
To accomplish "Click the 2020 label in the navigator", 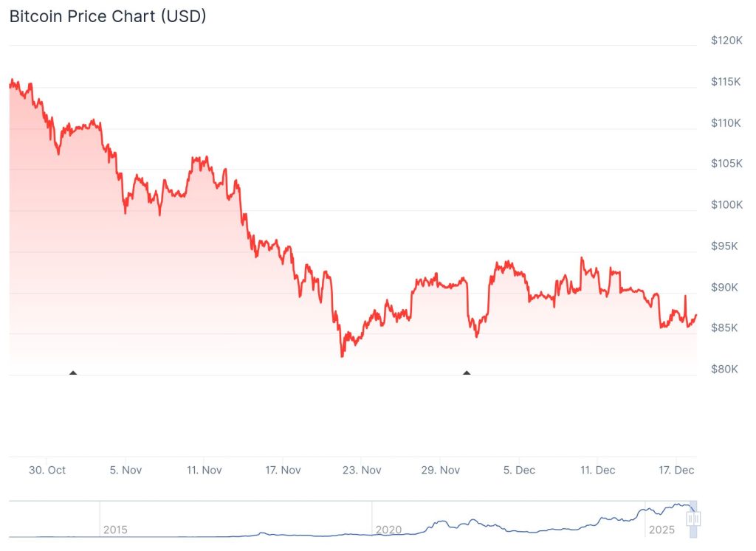I will click(388, 530).
